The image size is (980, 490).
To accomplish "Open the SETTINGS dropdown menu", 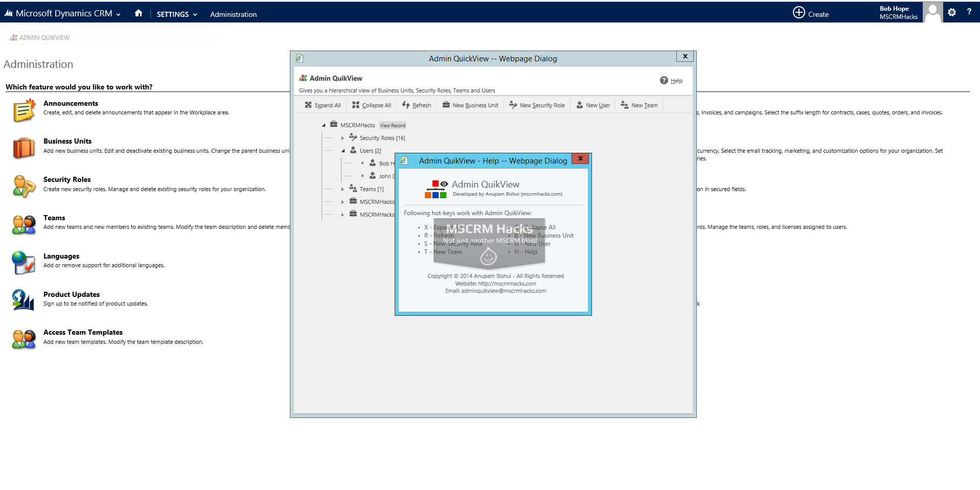I will click(177, 14).
